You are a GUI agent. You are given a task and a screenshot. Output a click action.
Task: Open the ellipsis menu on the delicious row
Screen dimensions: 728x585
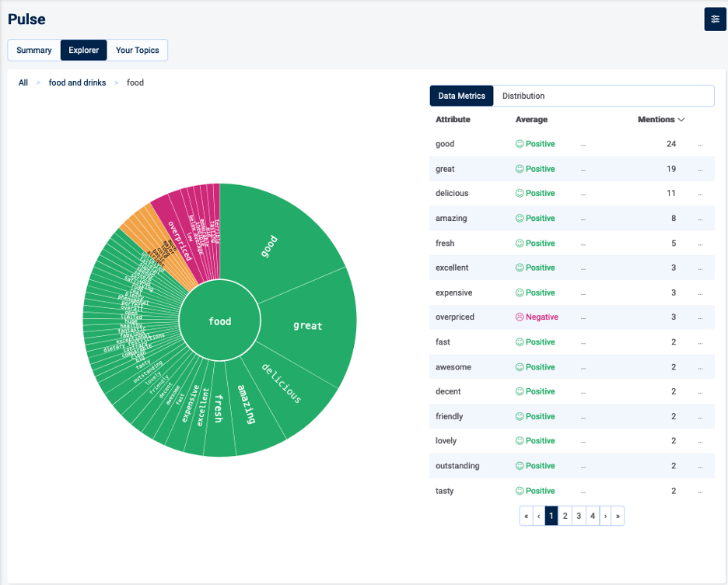(x=699, y=193)
